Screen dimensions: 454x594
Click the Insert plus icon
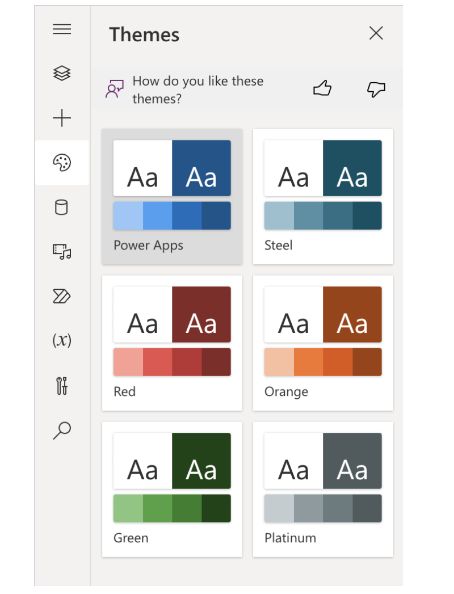[x=62, y=118]
